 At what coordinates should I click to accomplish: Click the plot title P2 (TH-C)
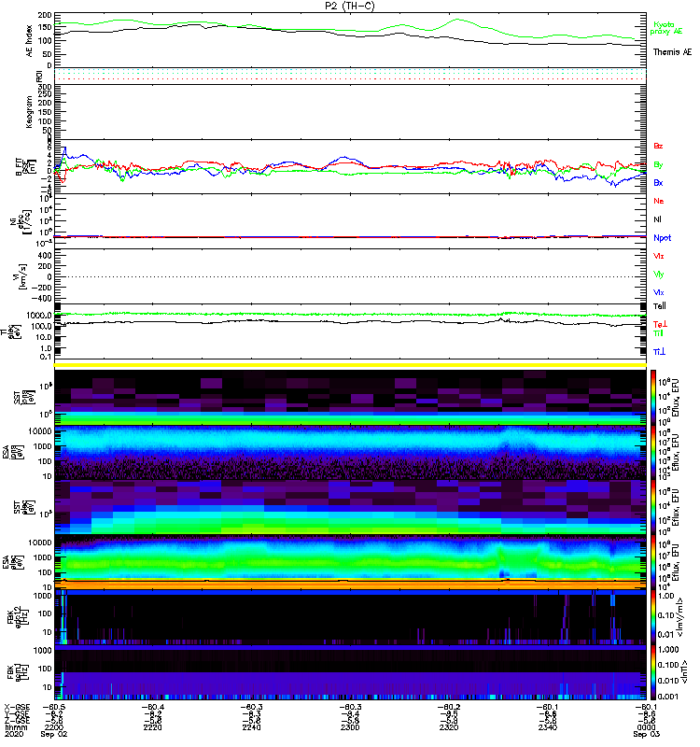(350, 6)
